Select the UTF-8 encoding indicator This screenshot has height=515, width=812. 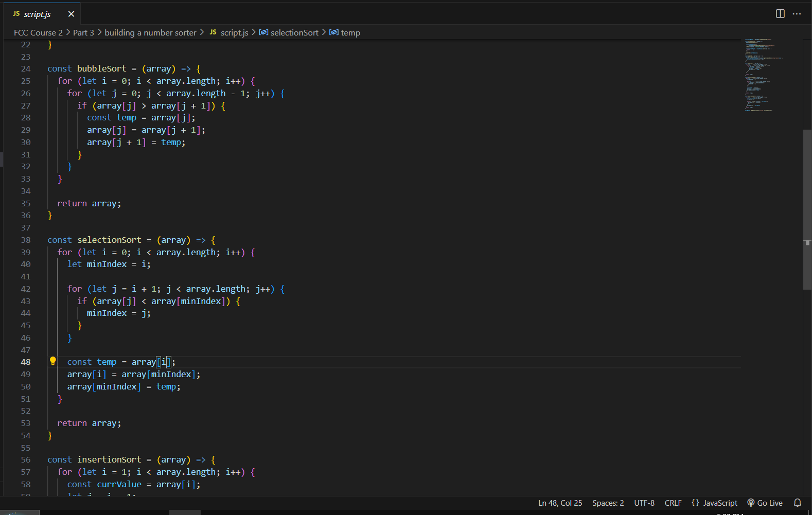pos(644,503)
